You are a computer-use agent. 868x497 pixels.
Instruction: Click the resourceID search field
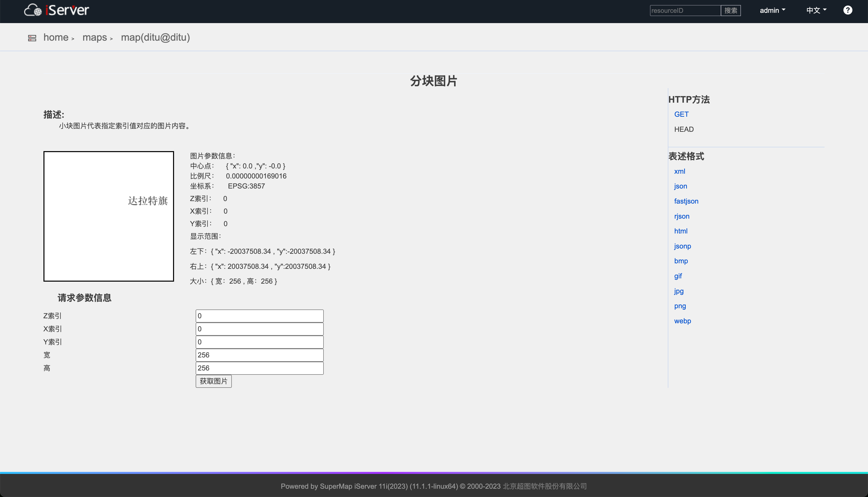(685, 11)
